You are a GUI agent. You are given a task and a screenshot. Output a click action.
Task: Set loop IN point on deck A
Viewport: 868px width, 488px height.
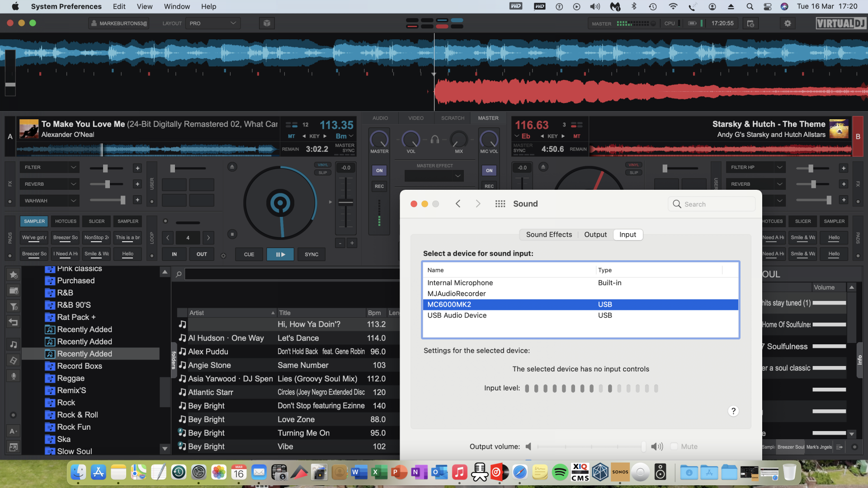click(174, 254)
